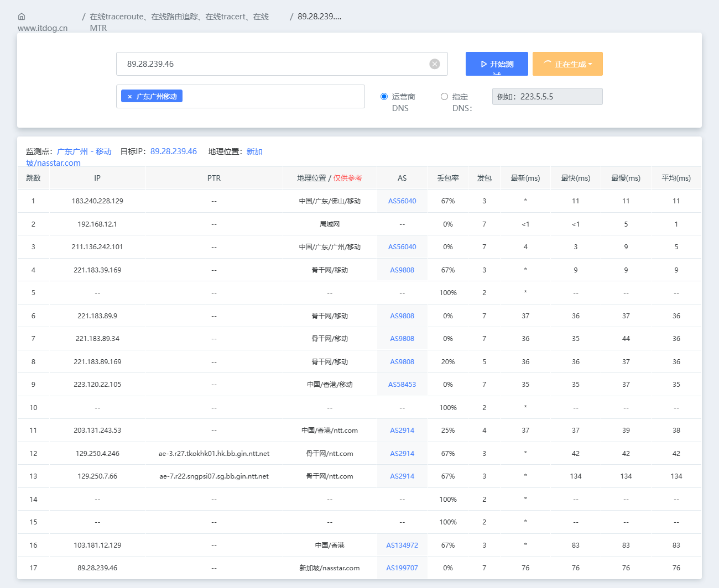Click the 新加坡/nasstar.com location link
Viewport: 719px width, 588px height.
53,163
